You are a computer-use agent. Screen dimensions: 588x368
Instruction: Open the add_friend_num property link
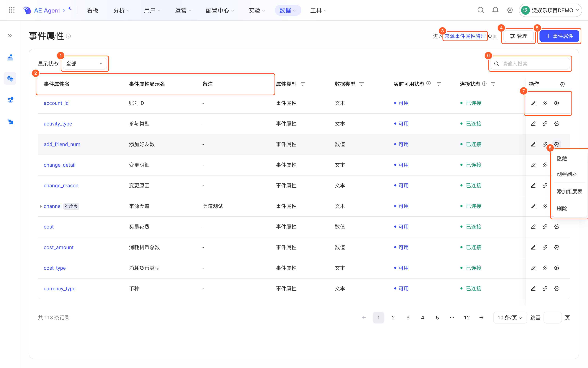click(62, 144)
